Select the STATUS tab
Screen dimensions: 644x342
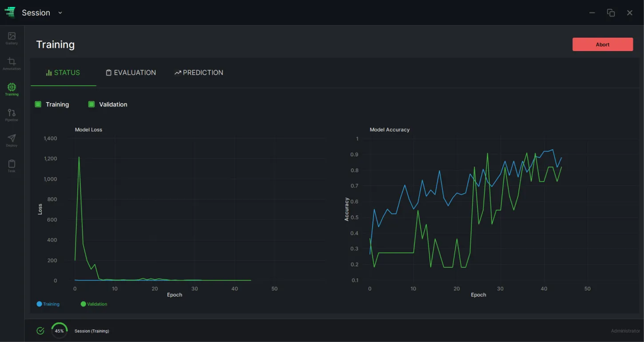[63, 72]
